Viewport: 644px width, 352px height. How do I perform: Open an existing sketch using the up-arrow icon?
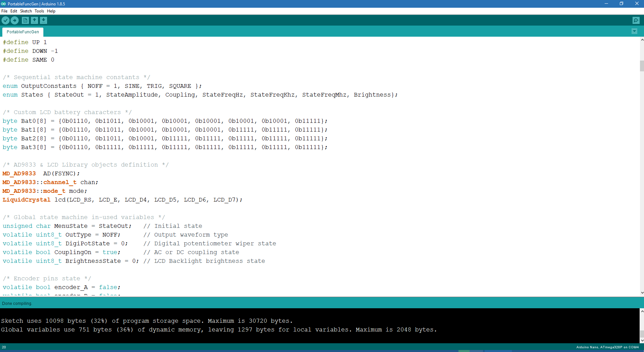point(34,20)
